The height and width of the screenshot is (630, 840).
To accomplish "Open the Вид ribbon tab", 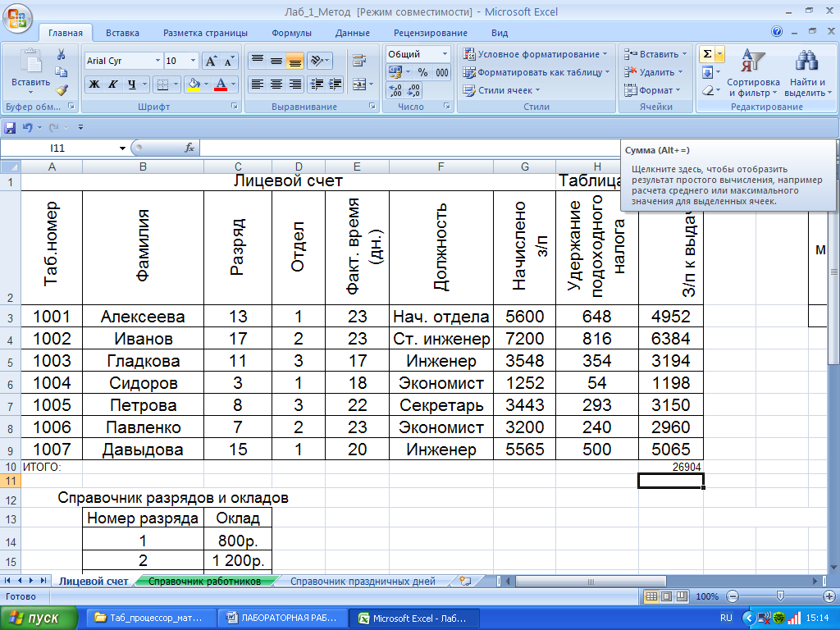I will (500, 33).
